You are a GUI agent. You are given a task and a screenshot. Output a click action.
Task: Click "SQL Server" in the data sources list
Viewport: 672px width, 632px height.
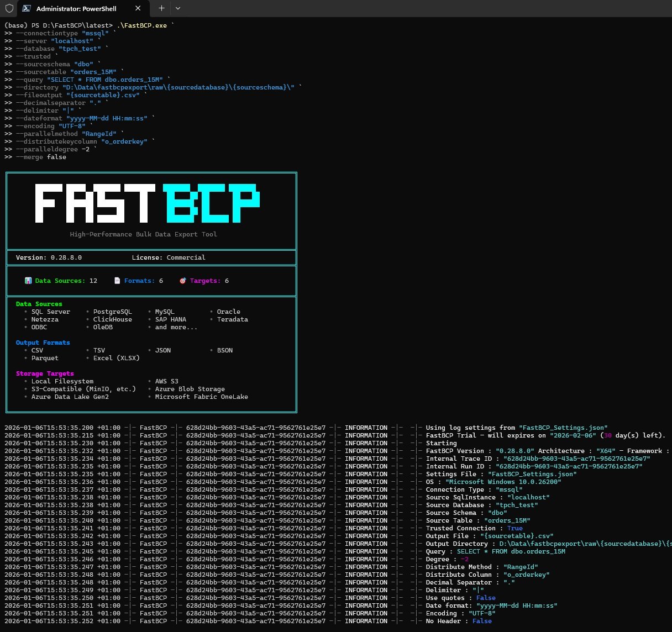pyautogui.click(x=51, y=312)
